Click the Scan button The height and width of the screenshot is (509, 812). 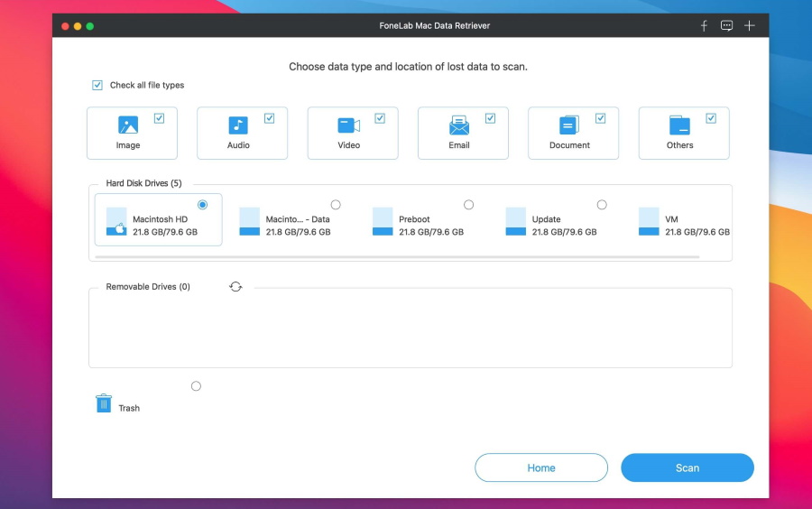tap(687, 467)
